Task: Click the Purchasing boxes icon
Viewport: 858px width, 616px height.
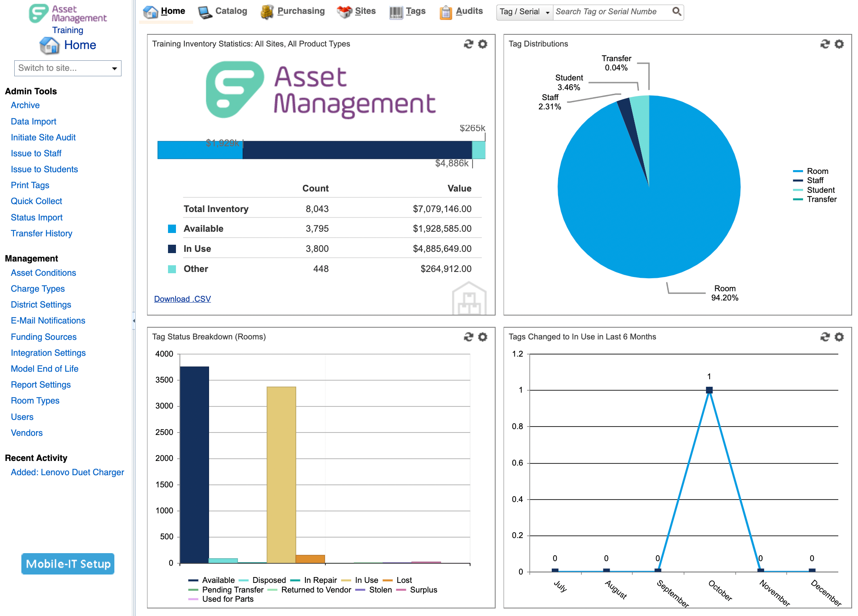Action: point(267,13)
